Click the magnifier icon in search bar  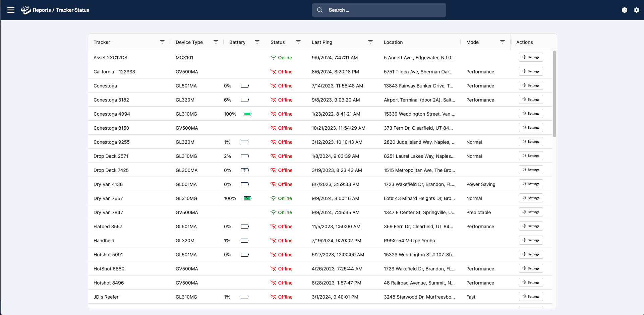320,10
